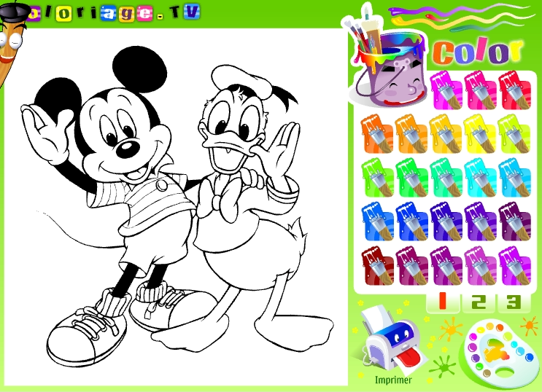Pick the middle purple swatch in bottom row
Screen dimensions: 542x392
point(446,266)
